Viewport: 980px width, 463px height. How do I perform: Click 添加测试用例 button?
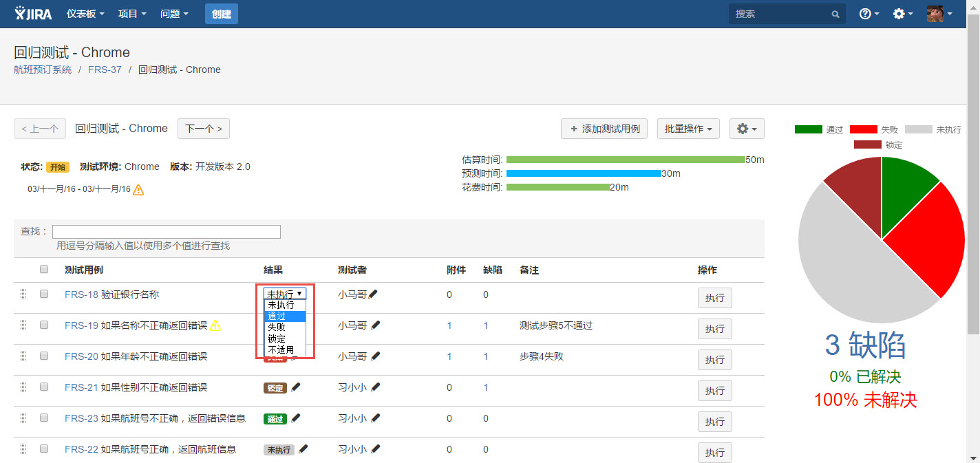pos(604,129)
